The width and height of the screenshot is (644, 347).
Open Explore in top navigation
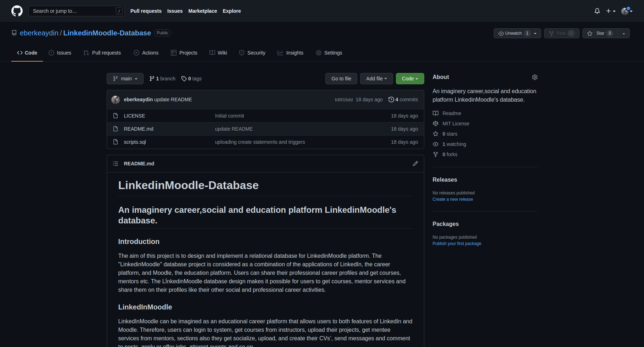pos(232,11)
